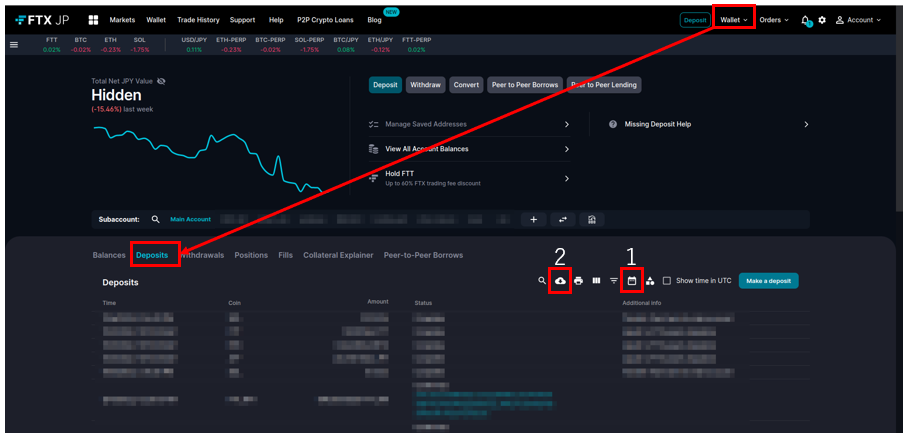
Task: Select the ETH/JPY ticker
Action: tap(380, 45)
